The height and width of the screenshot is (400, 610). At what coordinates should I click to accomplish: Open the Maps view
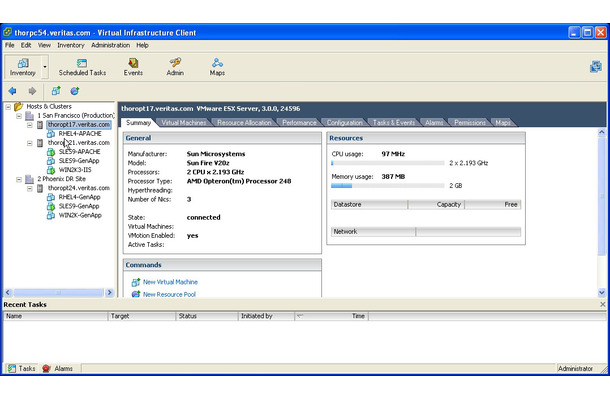(x=217, y=67)
